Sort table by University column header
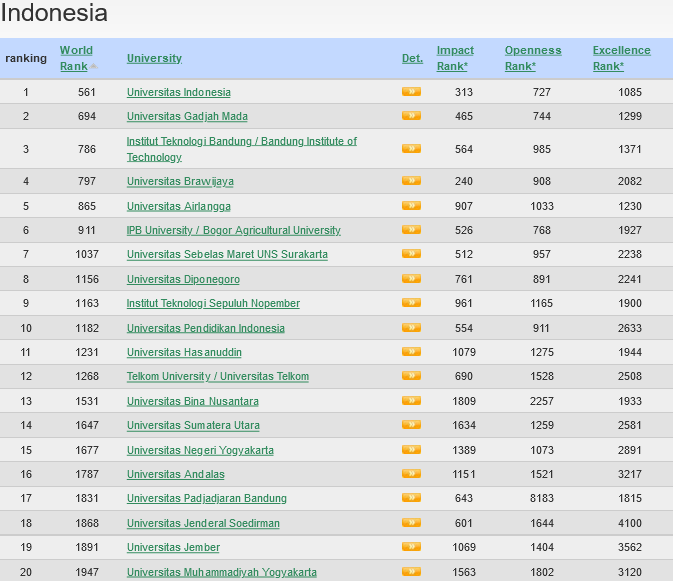673x581 pixels. point(155,58)
